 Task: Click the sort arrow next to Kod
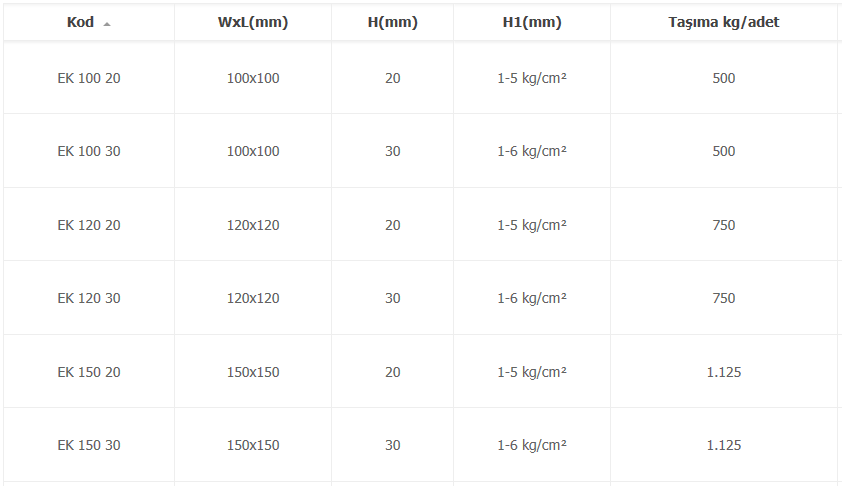pos(107,24)
